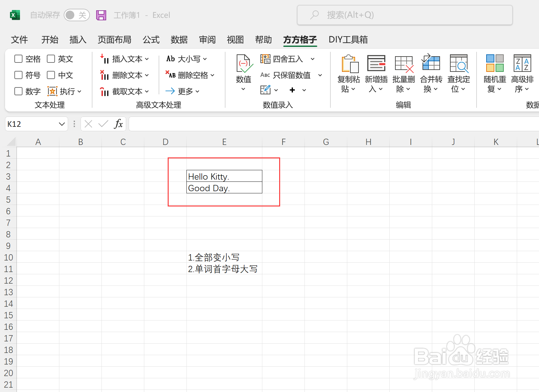Click the delete text icon

pyautogui.click(x=104, y=75)
